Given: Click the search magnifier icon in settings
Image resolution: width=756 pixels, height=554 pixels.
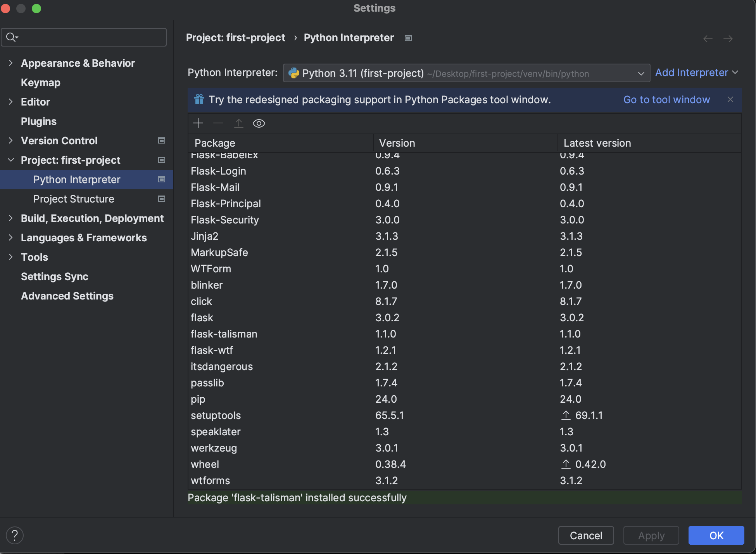Looking at the screenshot, I should (12, 37).
